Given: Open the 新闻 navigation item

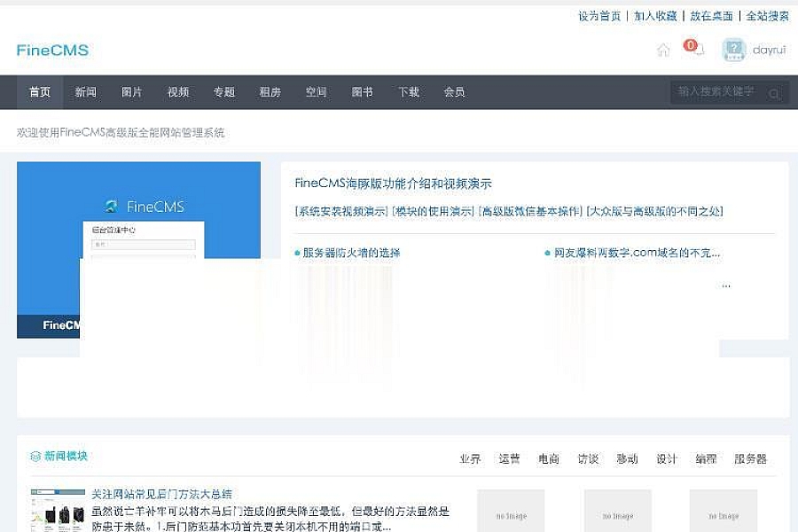Looking at the screenshot, I should click(x=85, y=92).
